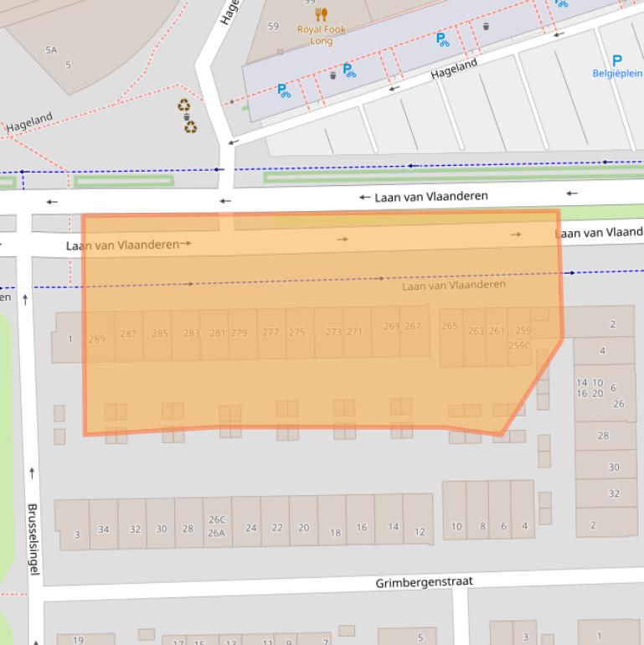Click building number 259C
The height and width of the screenshot is (645, 644).
(x=519, y=345)
